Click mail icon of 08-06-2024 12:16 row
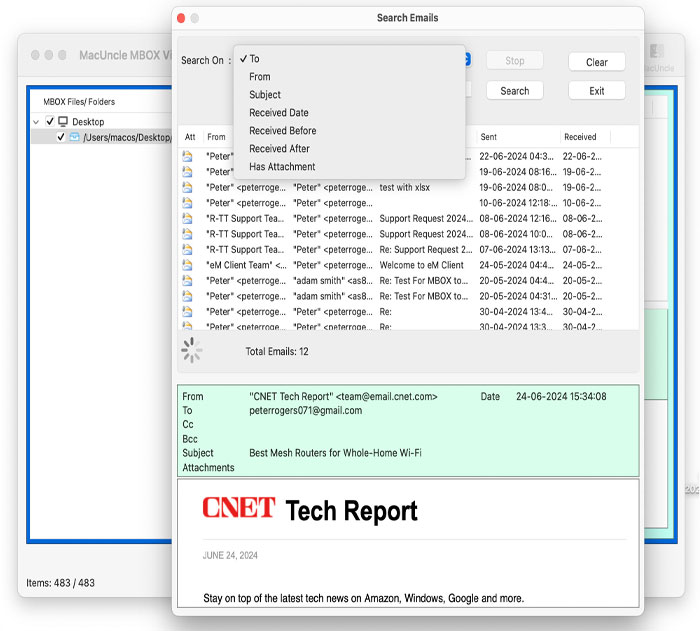The width and height of the screenshot is (700, 631). point(188,218)
